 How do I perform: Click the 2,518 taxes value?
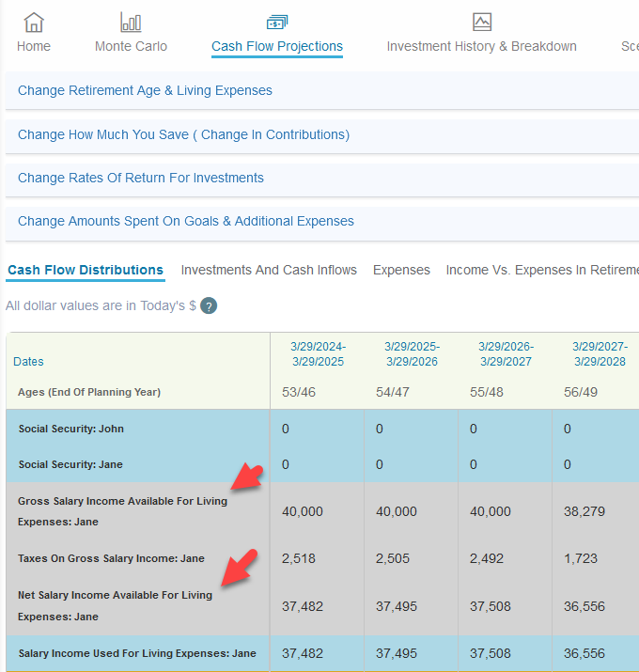[x=298, y=558]
